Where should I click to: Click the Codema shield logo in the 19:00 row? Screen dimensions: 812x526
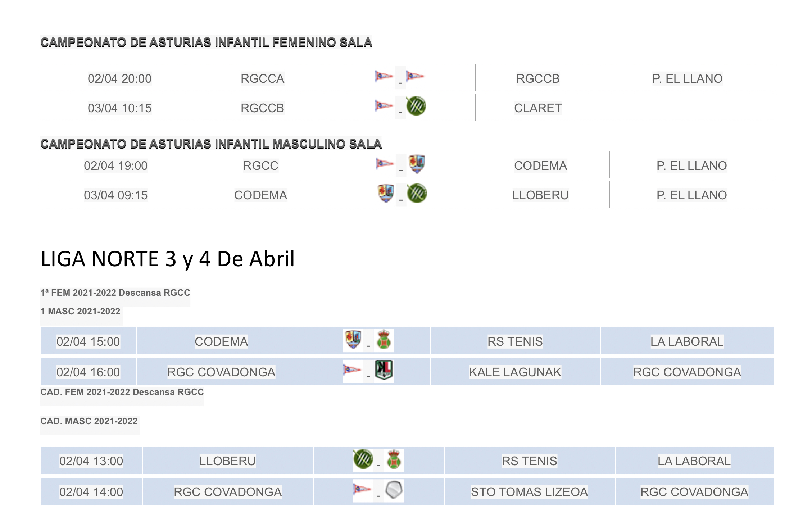click(417, 164)
